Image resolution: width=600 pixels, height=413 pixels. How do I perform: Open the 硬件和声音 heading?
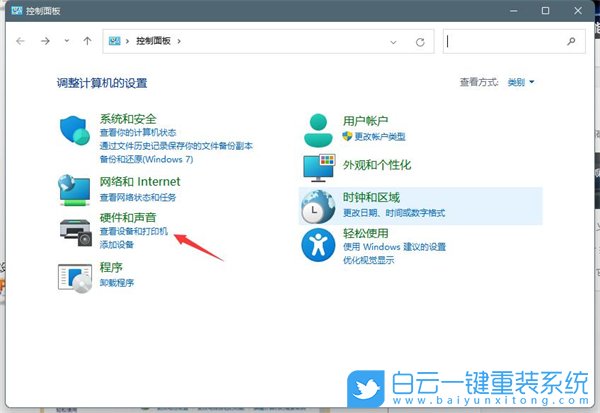point(128,218)
